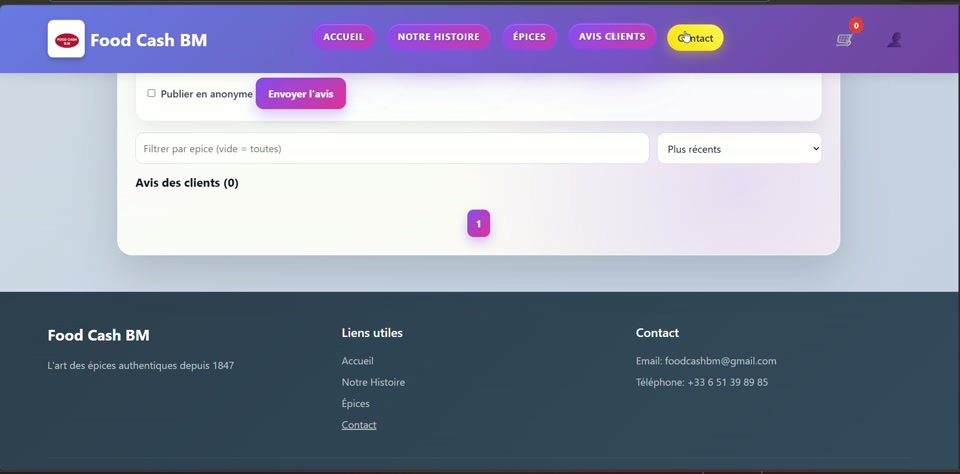This screenshot has width=960, height=474.
Task: Select the Épices nav item
Action: pos(530,37)
